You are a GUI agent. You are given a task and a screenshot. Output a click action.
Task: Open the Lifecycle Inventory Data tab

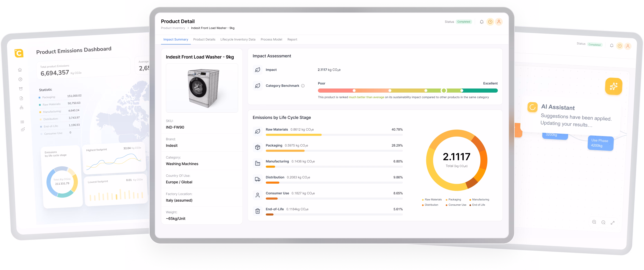(x=238, y=39)
